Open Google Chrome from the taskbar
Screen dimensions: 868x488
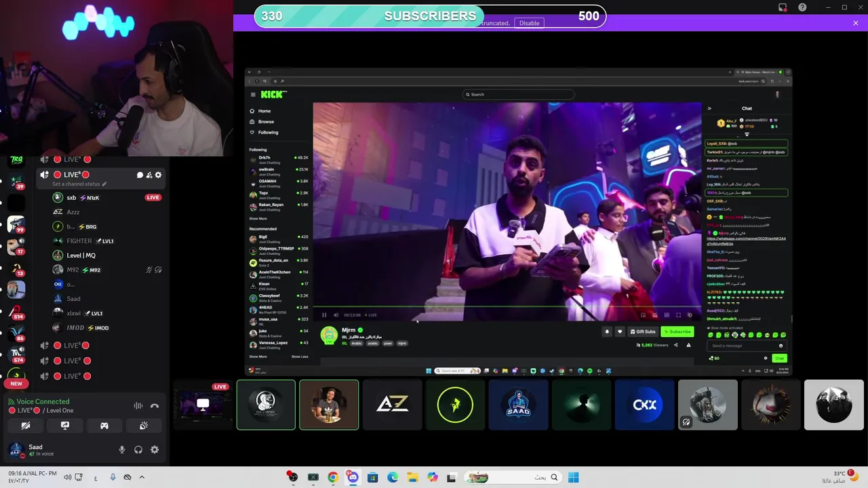333,477
